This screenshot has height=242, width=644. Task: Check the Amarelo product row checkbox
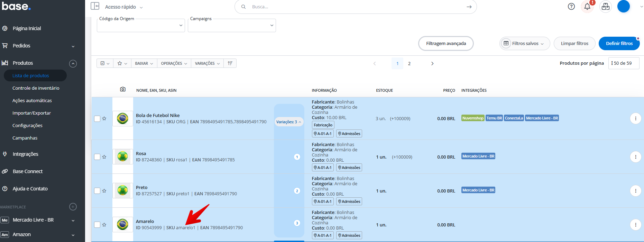point(97,225)
